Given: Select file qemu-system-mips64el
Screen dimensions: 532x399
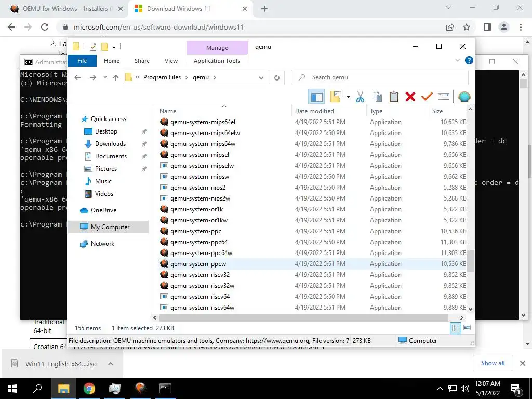Looking at the screenshot, I should point(203,122).
